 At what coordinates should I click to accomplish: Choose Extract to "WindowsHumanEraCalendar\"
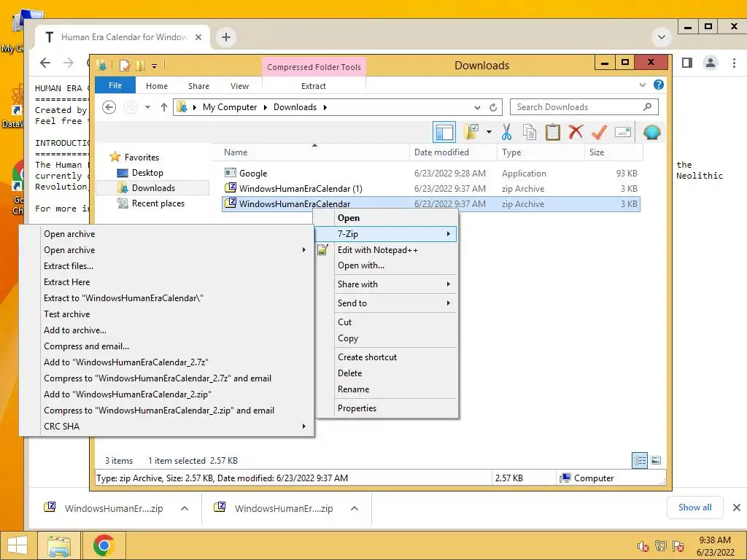pyautogui.click(x=166, y=298)
